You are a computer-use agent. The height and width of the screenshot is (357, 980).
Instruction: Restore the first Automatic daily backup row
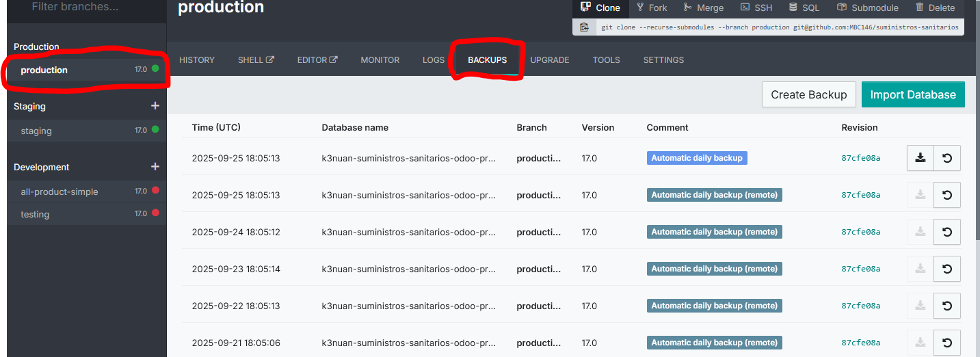coord(947,158)
